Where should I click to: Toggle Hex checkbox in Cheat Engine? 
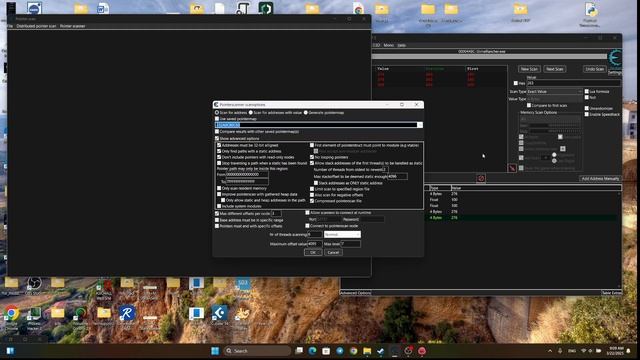click(x=516, y=83)
